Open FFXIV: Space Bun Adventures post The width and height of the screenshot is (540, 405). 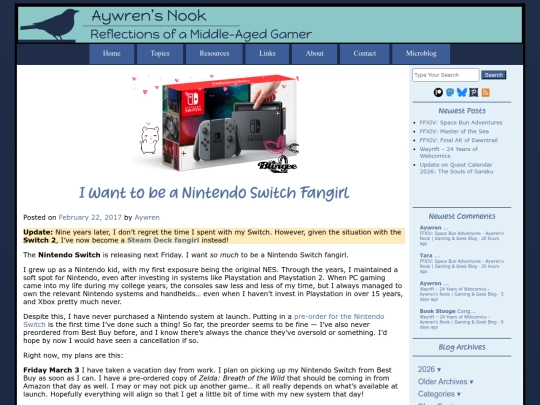pos(461,123)
